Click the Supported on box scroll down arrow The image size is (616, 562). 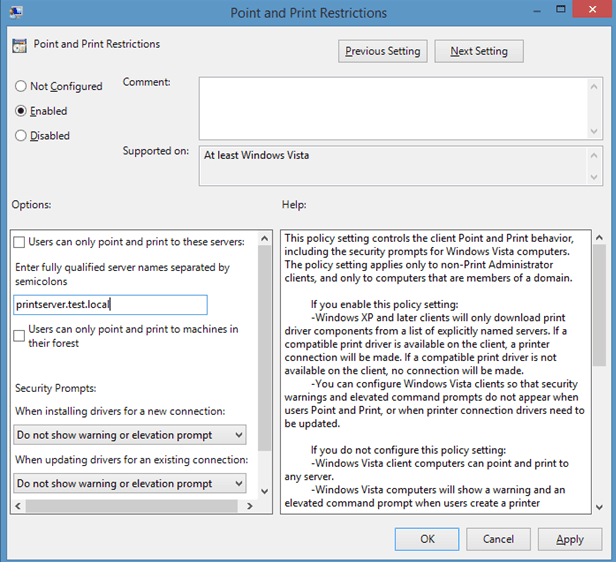click(x=594, y=177)
